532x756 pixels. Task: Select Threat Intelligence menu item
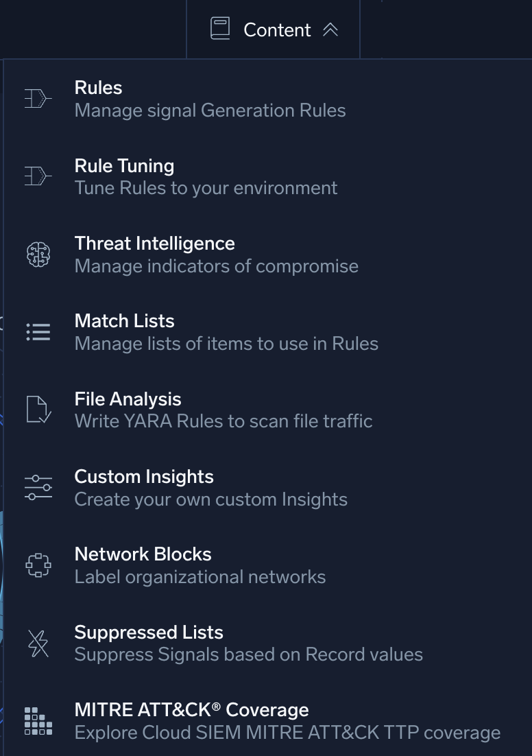click(154, 244)
